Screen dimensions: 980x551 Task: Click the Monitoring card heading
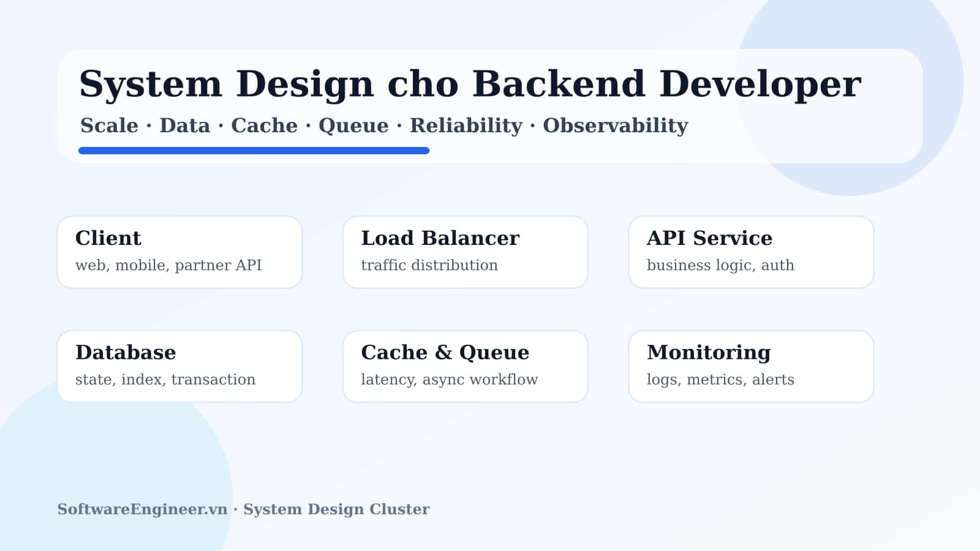coord(709,353)
